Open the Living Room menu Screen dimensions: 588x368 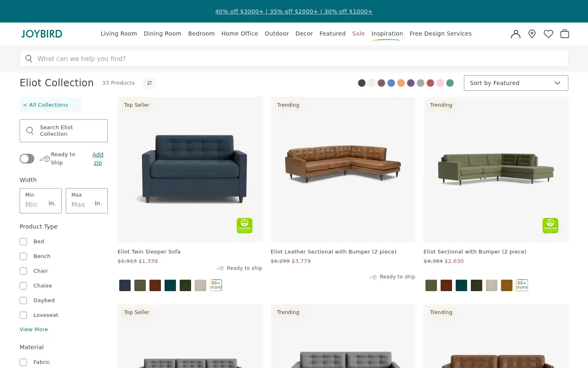(119, 34)
